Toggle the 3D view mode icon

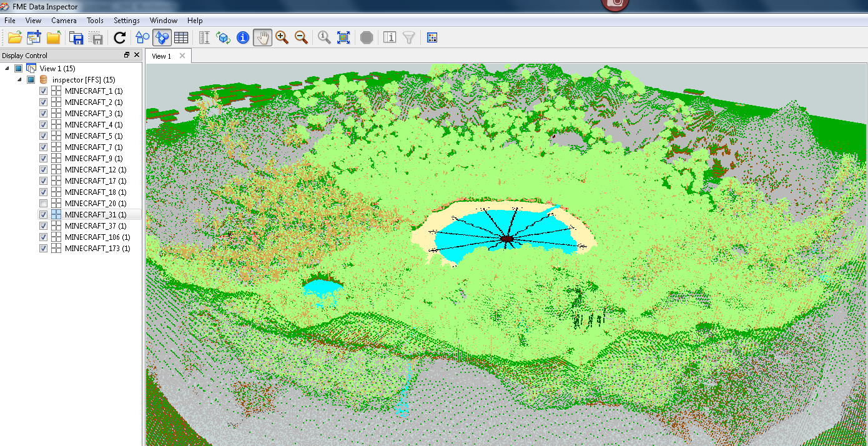[162, 37]
